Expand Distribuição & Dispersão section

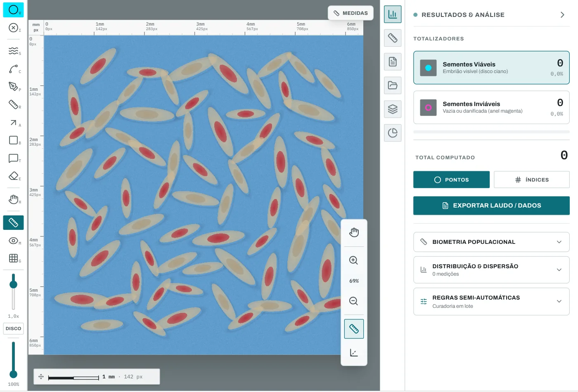click(491, 270)
